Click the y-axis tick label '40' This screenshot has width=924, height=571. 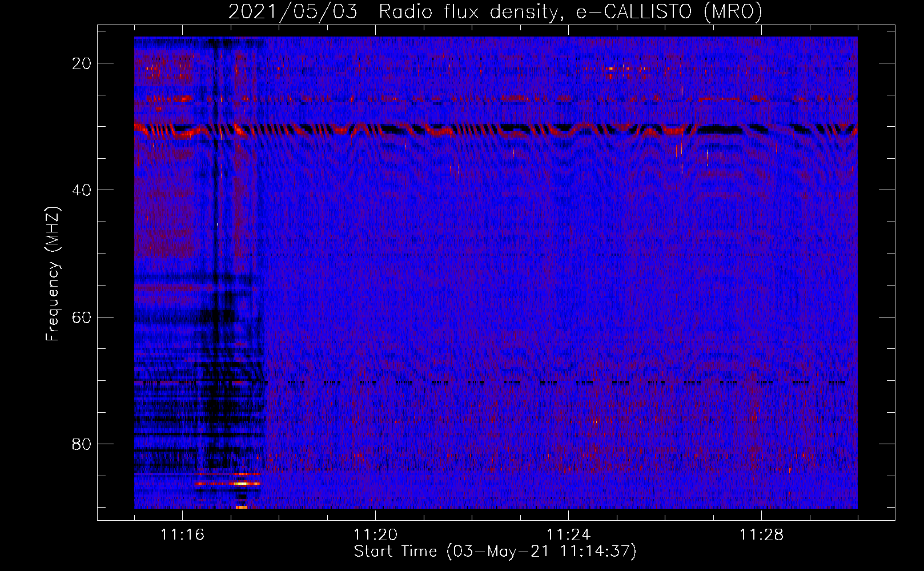coord(82,190)
